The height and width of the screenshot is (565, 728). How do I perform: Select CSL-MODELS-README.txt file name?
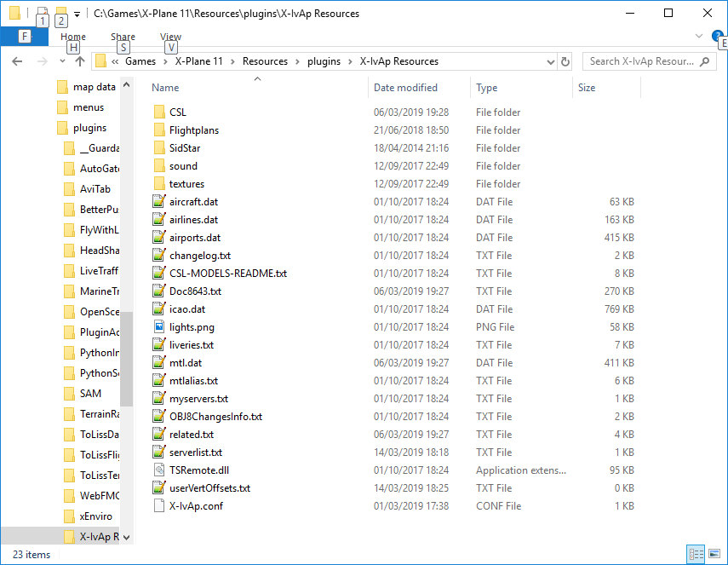point(228,274)
